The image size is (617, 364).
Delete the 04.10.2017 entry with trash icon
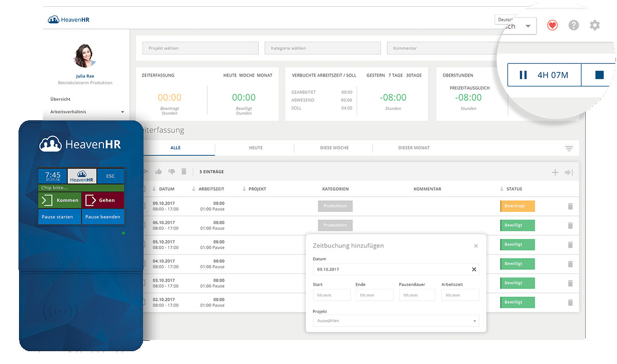(x=570, y=264)
